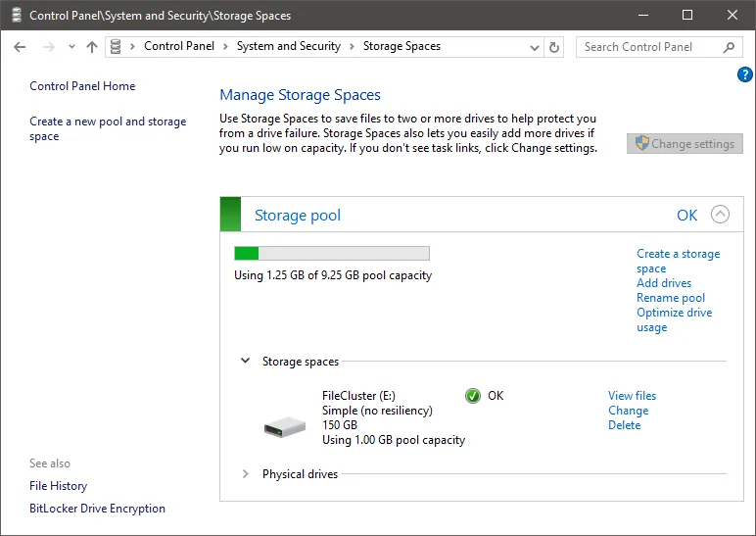Click Optimize drive usage link

[x=674, y=319]
